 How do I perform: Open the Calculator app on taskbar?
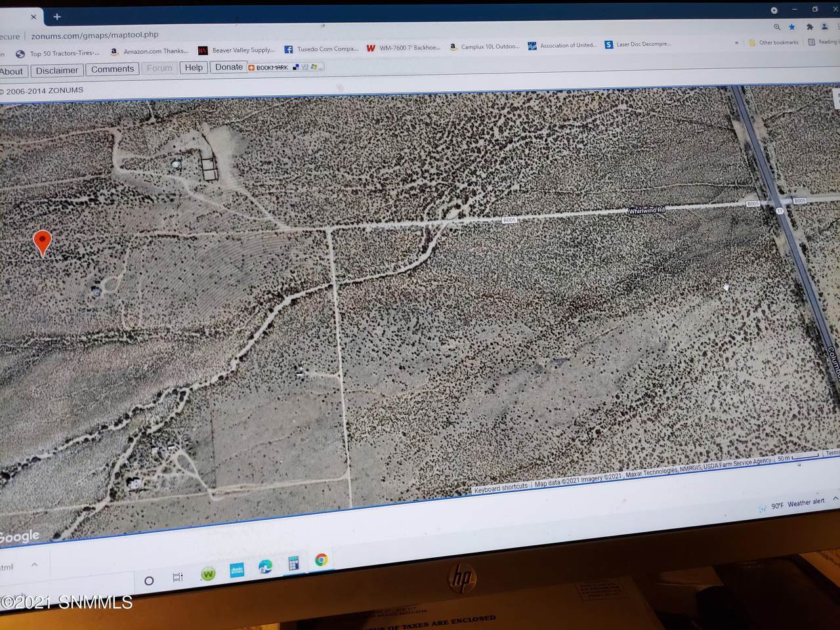pyautogui.click(x=293, y=563)
